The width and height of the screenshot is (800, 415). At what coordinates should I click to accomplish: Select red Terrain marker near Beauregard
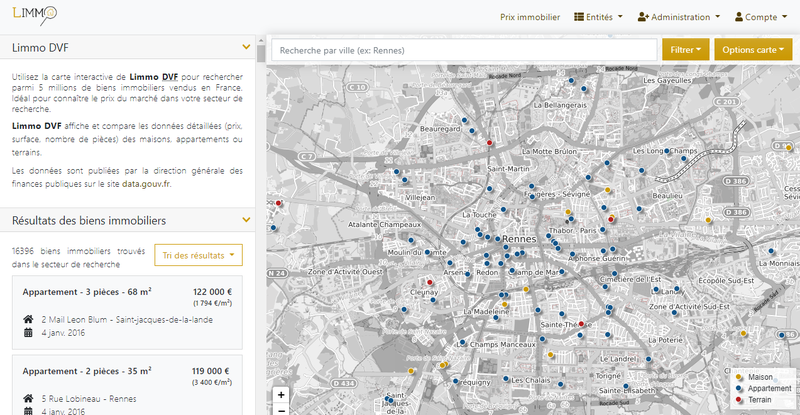(x=489, y=143)
